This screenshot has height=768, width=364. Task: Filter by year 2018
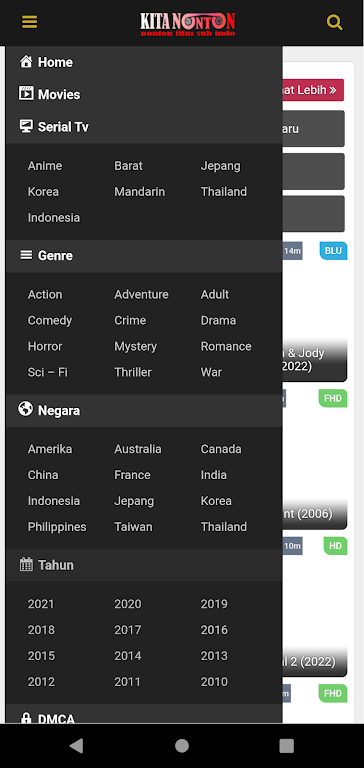[41, 630]
